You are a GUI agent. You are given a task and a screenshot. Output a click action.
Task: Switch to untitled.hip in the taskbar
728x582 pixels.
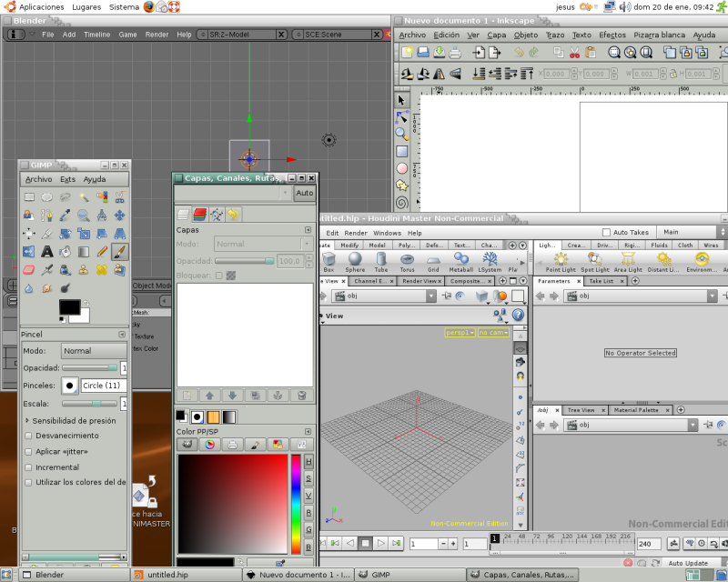tap(186, 575)
